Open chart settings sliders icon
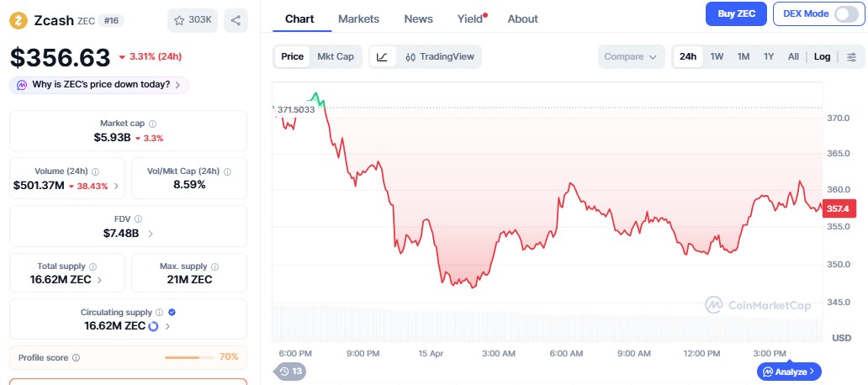868x385 pixels. tap(852, 57)
